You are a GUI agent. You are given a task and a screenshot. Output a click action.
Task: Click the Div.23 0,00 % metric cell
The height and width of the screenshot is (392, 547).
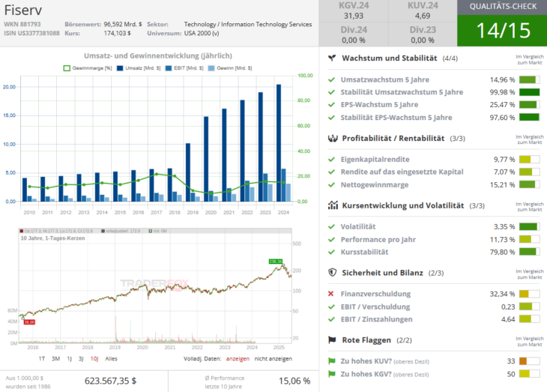click(423, 34)
